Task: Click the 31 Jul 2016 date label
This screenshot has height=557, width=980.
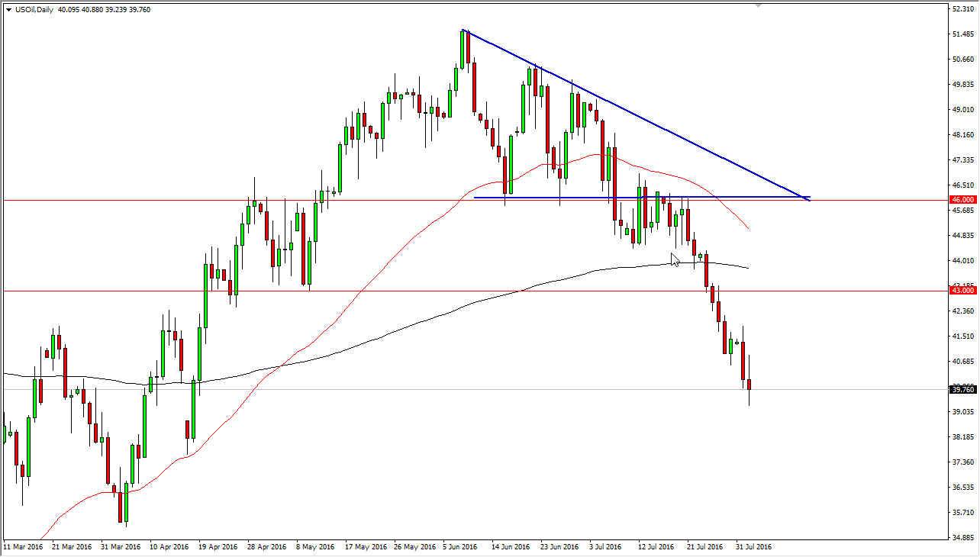Action: [x=753, y=547]
